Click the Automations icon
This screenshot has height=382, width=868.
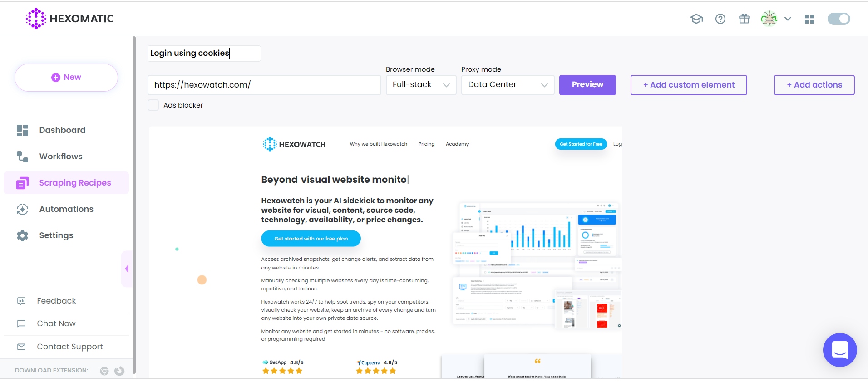pyautogui.click(x=22, y=209)
